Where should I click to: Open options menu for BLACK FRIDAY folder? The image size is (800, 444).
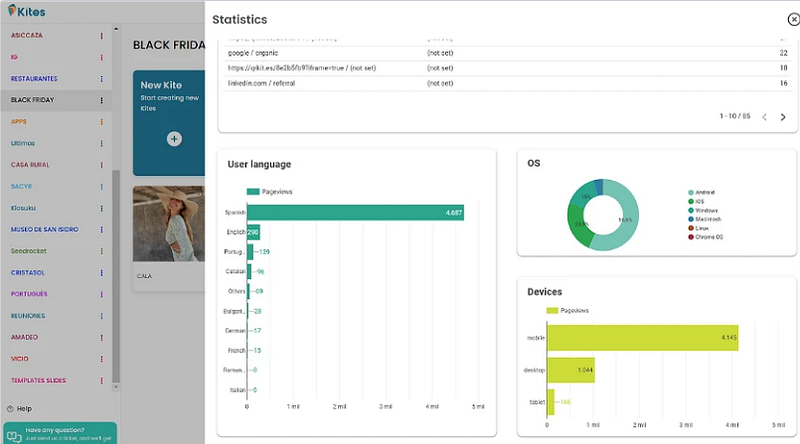point(102,101)
